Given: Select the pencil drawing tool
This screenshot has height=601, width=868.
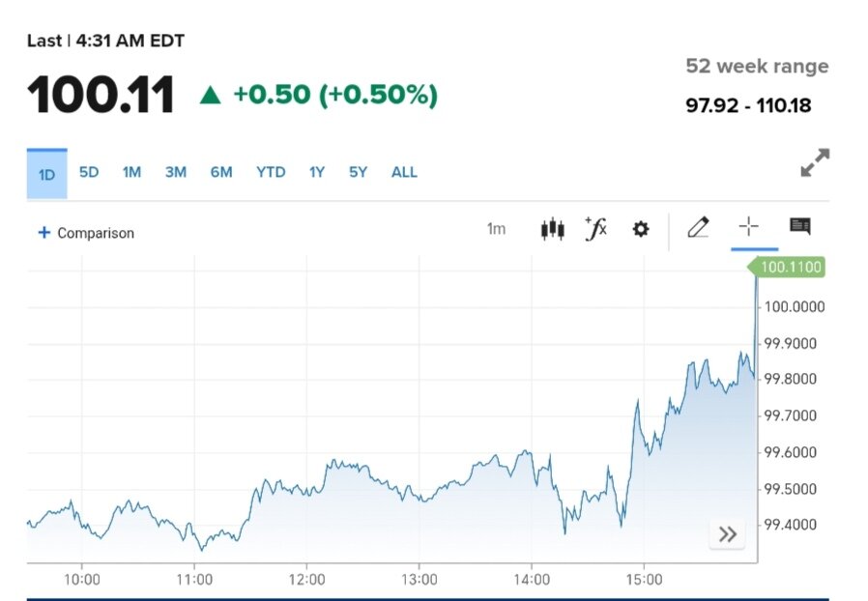Looking at the screenshot, I should click(x=698, y=228).
